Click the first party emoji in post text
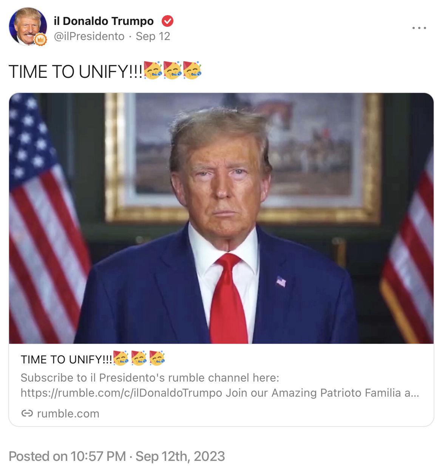 point(153,70)
